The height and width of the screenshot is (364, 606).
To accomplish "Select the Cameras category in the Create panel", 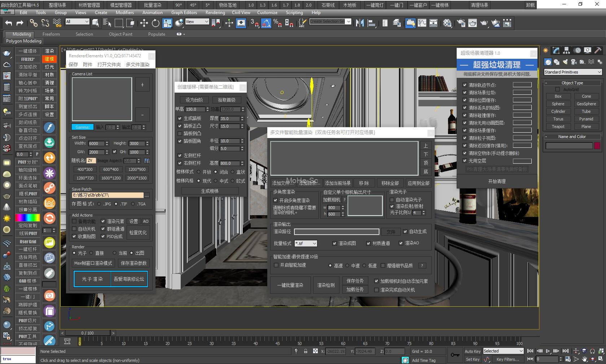I will 574,62.
